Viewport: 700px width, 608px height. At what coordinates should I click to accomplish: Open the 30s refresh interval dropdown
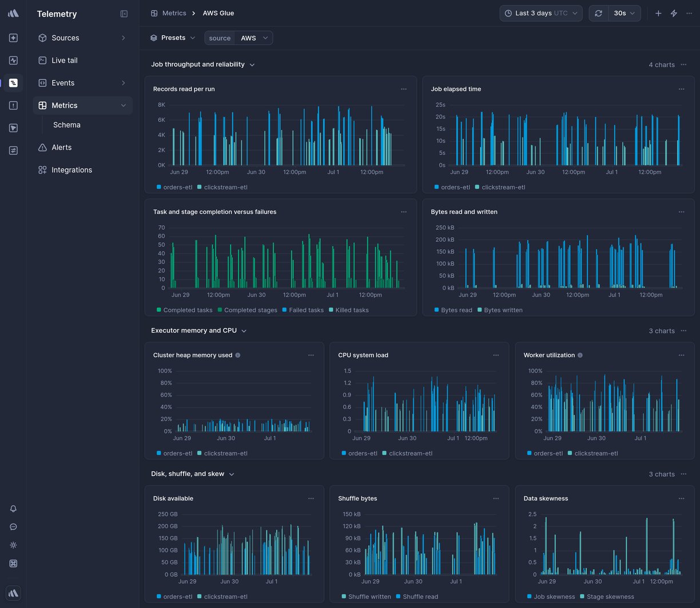pos(624,13)
